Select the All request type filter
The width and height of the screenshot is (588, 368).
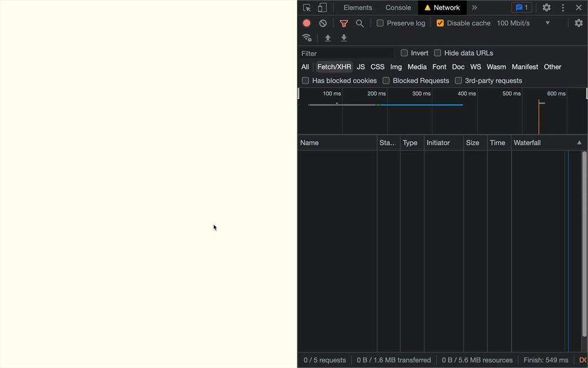(305, 67)
